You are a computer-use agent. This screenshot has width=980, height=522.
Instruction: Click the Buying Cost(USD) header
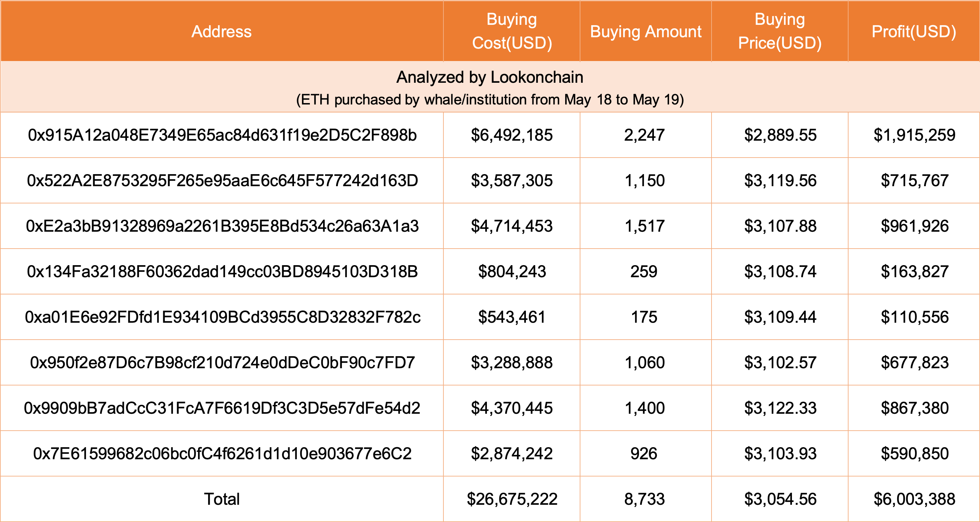(x=512, y=31)
